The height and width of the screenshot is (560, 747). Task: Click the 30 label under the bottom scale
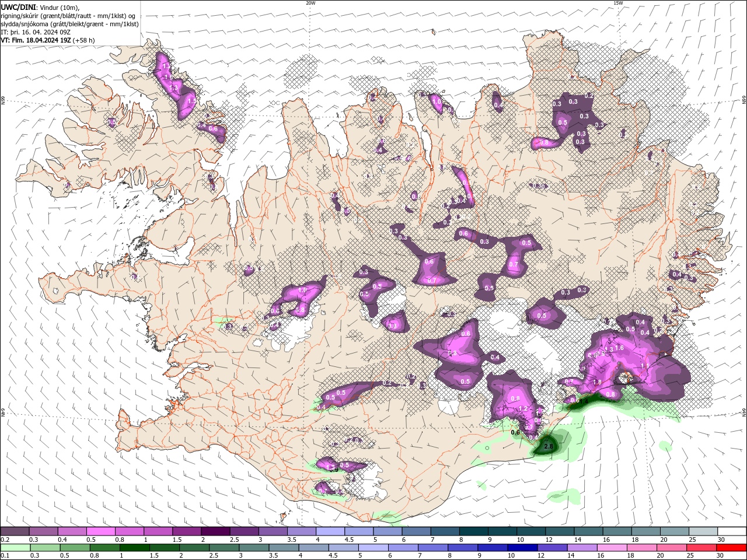[719, 556]
